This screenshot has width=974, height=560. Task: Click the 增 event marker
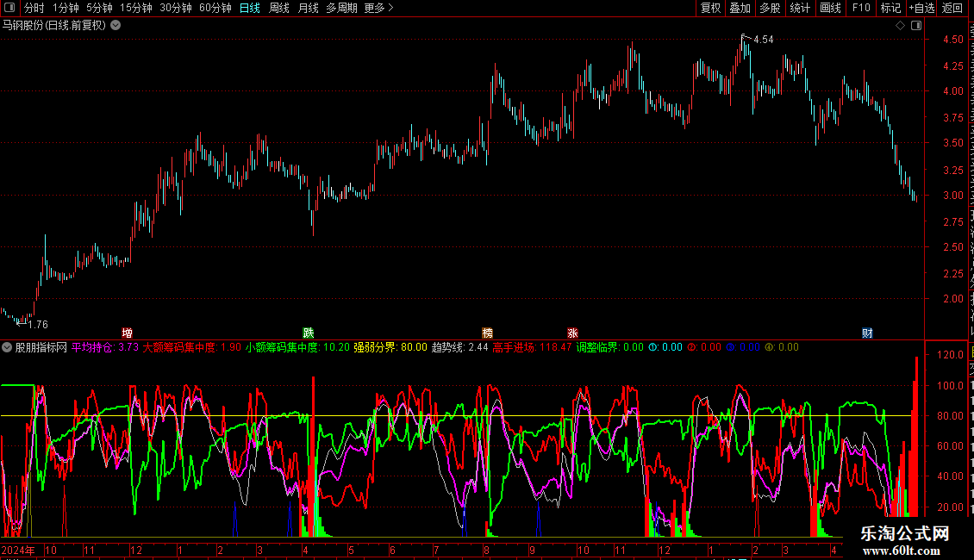click(x=127, y=333)
